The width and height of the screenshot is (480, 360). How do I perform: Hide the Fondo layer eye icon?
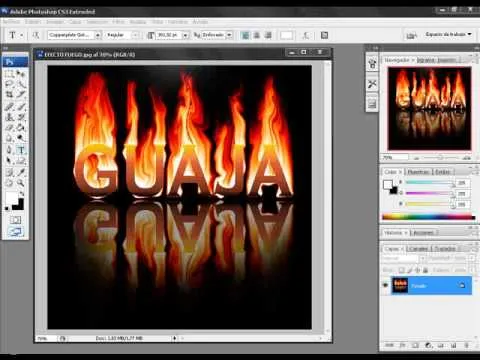(x=386, y=285)
